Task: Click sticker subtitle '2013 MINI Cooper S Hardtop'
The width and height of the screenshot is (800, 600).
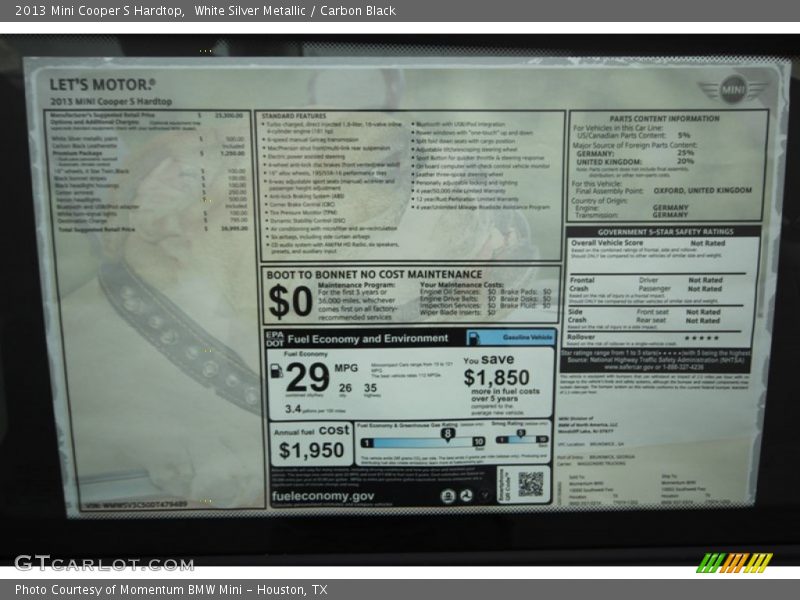Action: pyautogui.click(x=111, y=102)
